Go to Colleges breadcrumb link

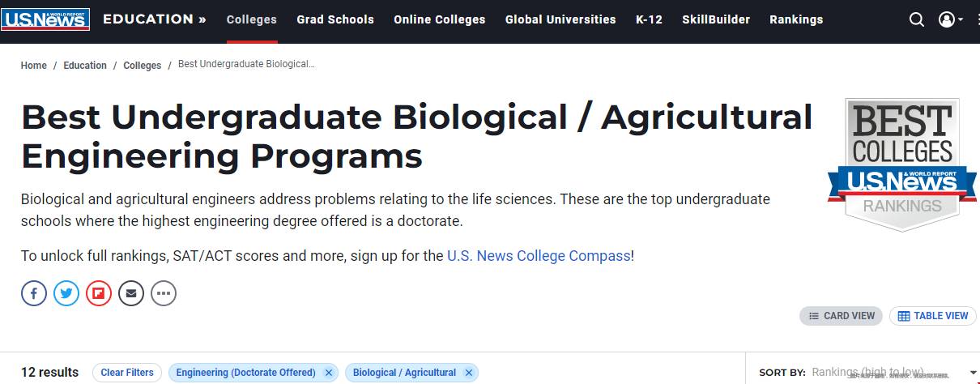point(143,66)
